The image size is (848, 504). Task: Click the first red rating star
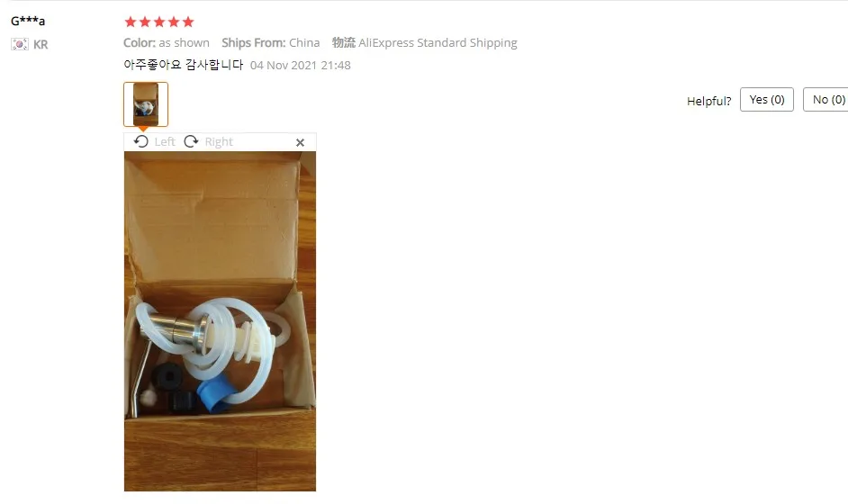pos(131,22)
